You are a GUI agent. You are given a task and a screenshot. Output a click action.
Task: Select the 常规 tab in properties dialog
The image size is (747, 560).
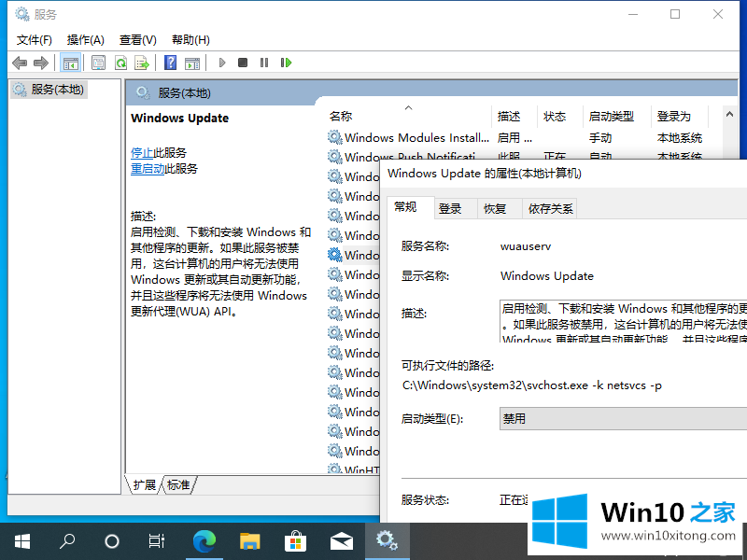click(411, 207)
